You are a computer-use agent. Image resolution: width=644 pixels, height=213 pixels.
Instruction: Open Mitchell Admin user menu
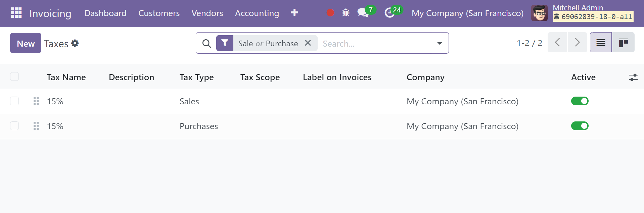coord(583,13)
